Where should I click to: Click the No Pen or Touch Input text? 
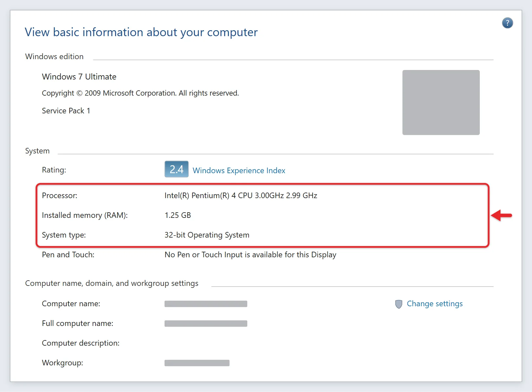pyautogui.click(x=250, y=255)
